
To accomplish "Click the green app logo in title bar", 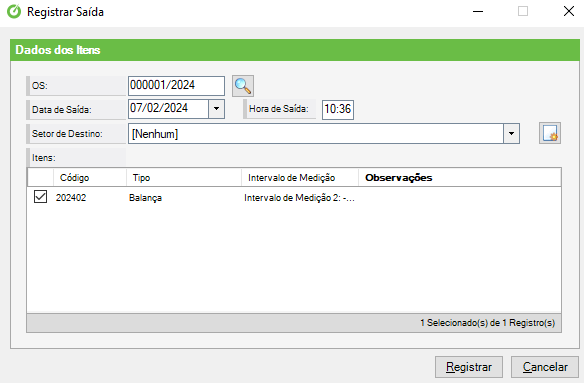I will coord(14,11).
